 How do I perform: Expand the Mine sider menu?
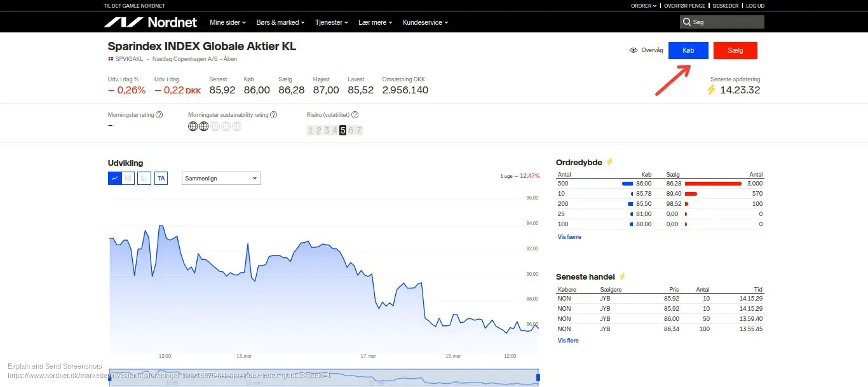click(x=227, y=22)
